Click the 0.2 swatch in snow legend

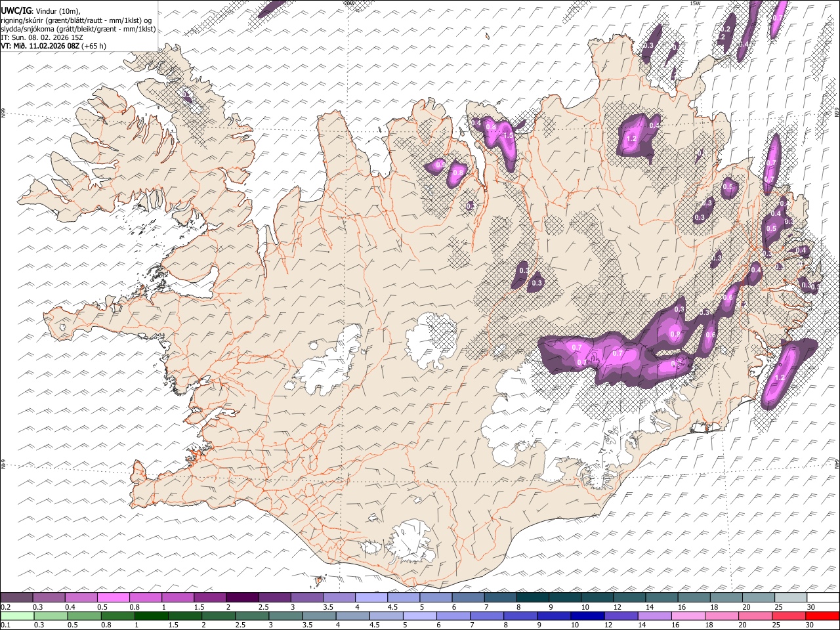tap(17, 597)
